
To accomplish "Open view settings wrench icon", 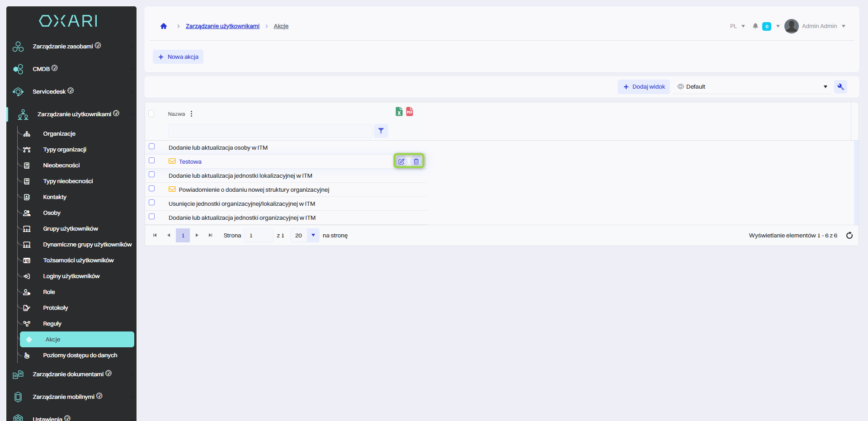I will pyautogui.click(x=840, y=87).
